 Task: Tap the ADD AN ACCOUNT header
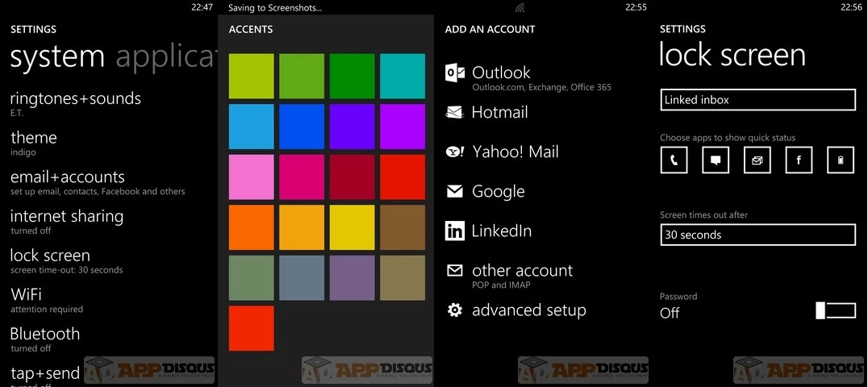(490, 30)
